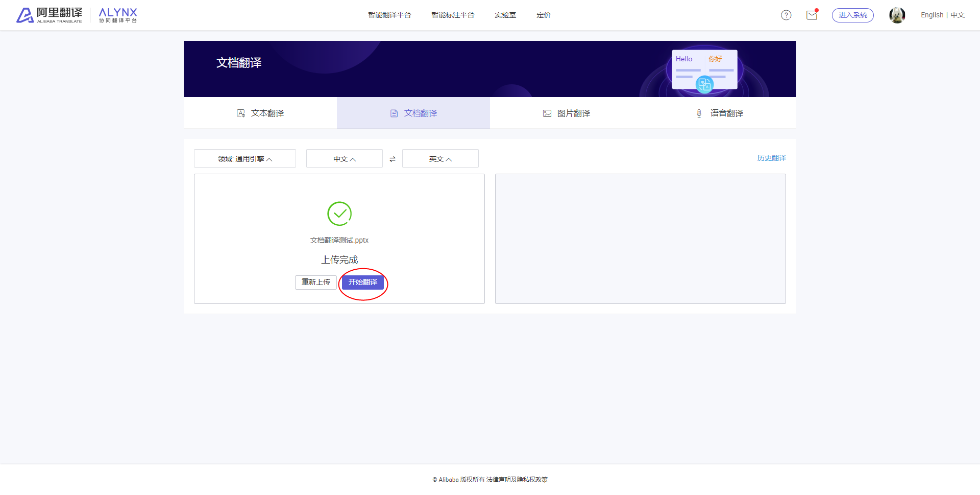Click the file name 文档翻译测试.pptx
The width and height of the screenshot is (980, 495).
click(339, 240)
